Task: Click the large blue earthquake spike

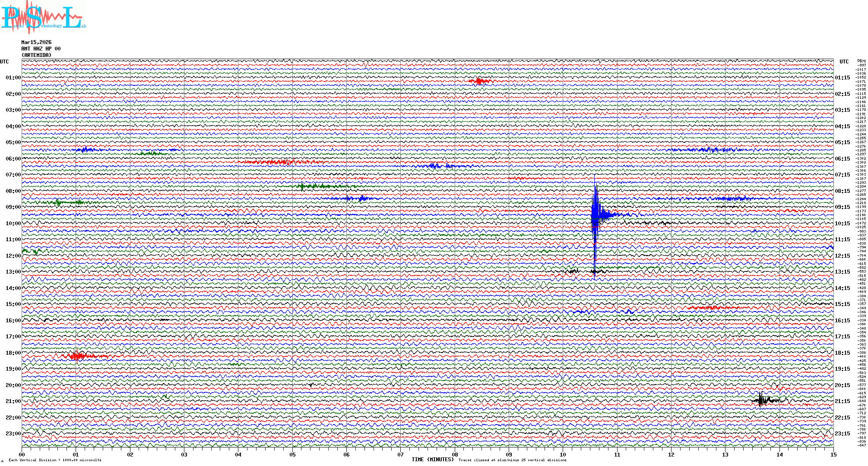Action: [x=595, y=214]
